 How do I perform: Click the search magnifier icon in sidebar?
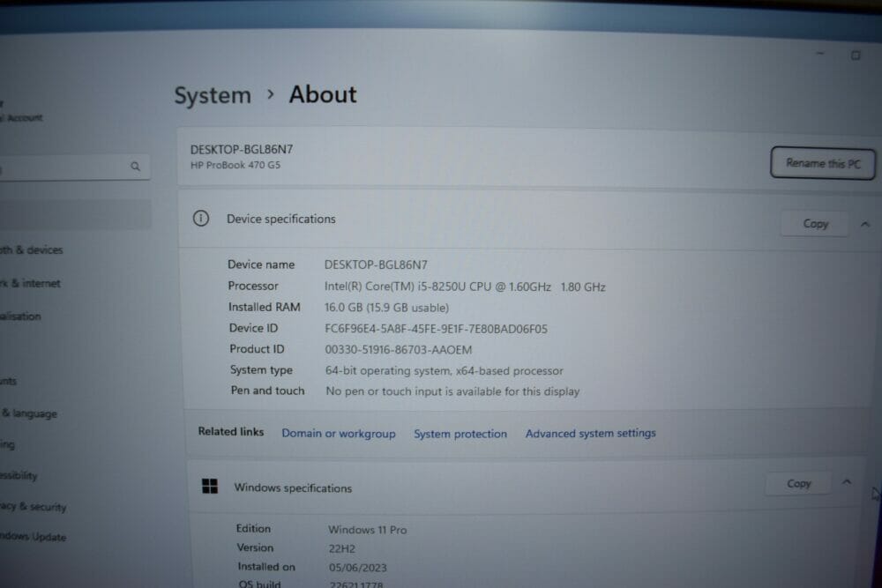pyautogui.click(x=135, y=167)
